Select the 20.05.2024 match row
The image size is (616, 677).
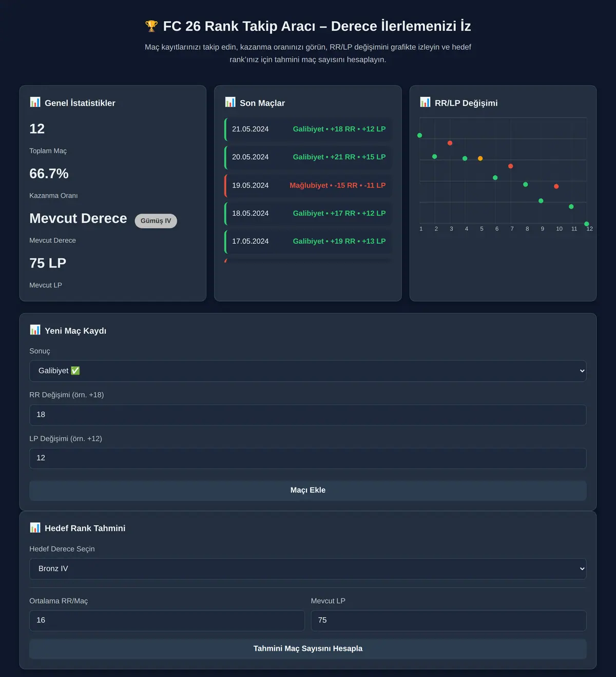click(x=308, y=157)
